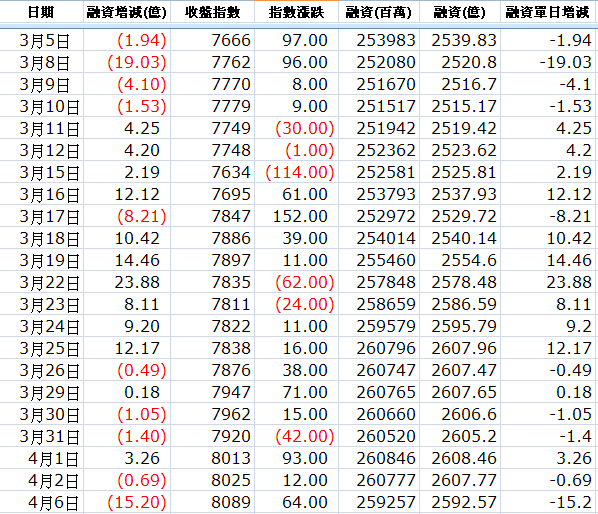The image size is (598, 514).
Task: Select the cell showing 2539.83
Action: point(460,40)
